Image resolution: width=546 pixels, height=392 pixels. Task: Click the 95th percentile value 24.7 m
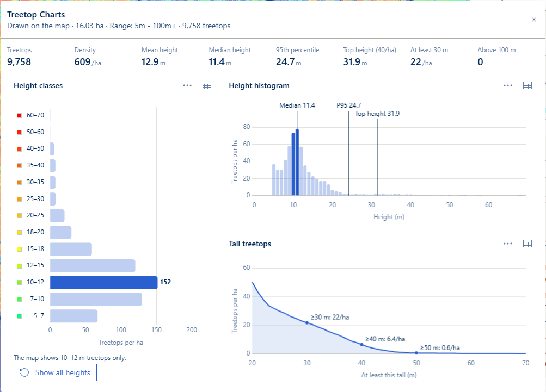pos(289,62)
